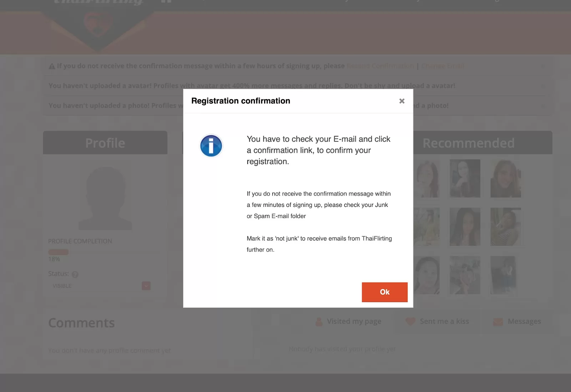
Task: Click the Sent me a kiss heart icon
Action: tap(410, 321)
